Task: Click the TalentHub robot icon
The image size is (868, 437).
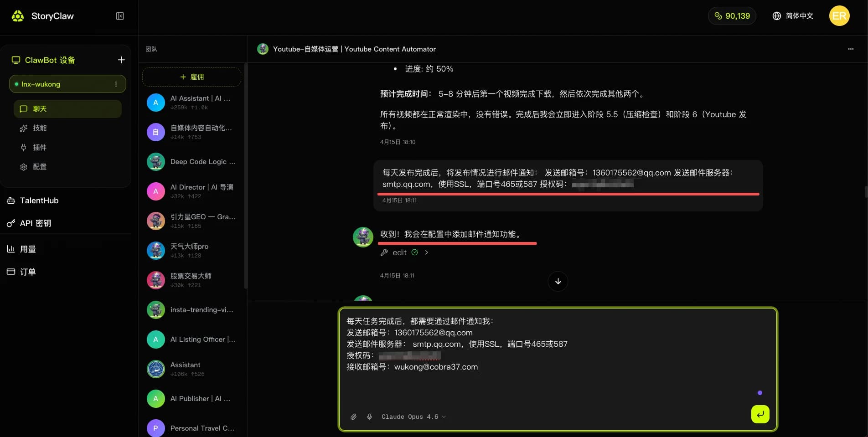Action: (11, 201)
